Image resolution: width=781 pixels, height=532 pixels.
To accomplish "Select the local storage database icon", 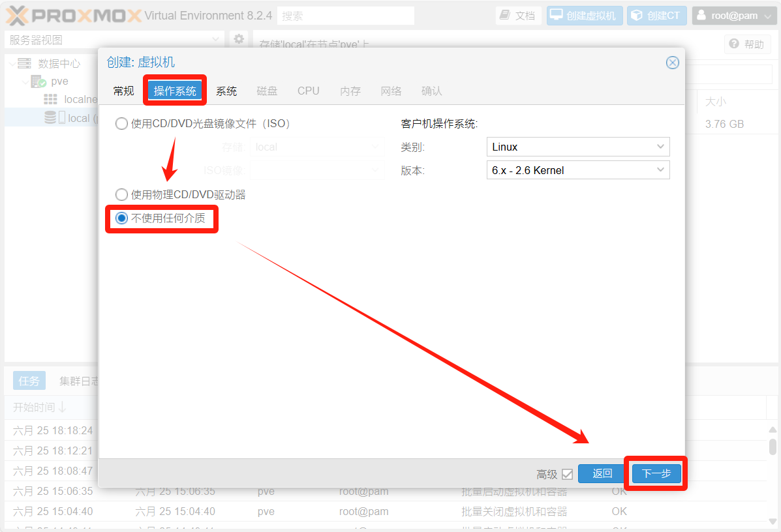I will point(50,118).
